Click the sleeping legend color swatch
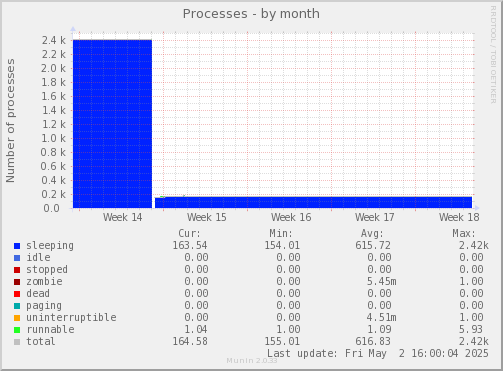This screenshot has width=503, height=371. 17,246
